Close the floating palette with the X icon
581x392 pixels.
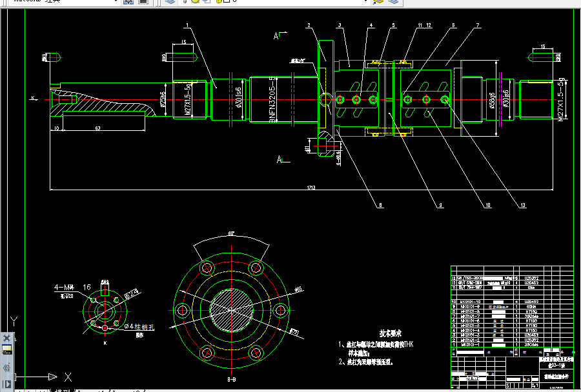6,338
